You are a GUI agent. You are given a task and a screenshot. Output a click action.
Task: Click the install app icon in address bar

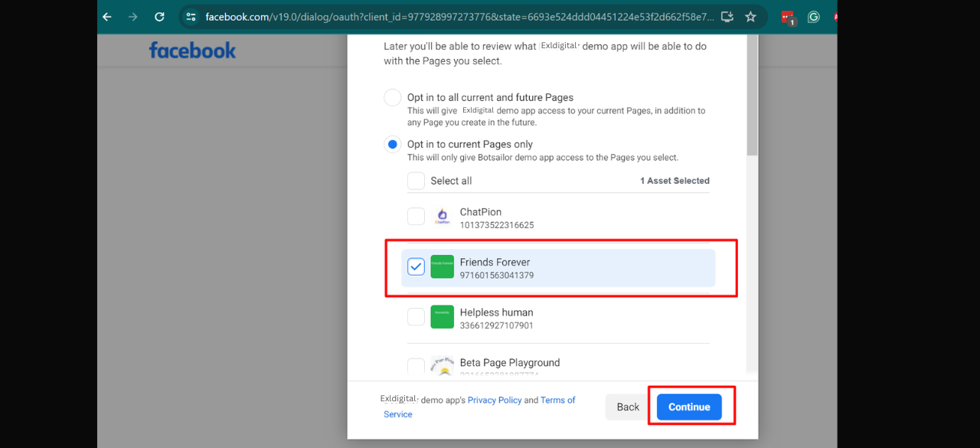[x=727, y=17]
